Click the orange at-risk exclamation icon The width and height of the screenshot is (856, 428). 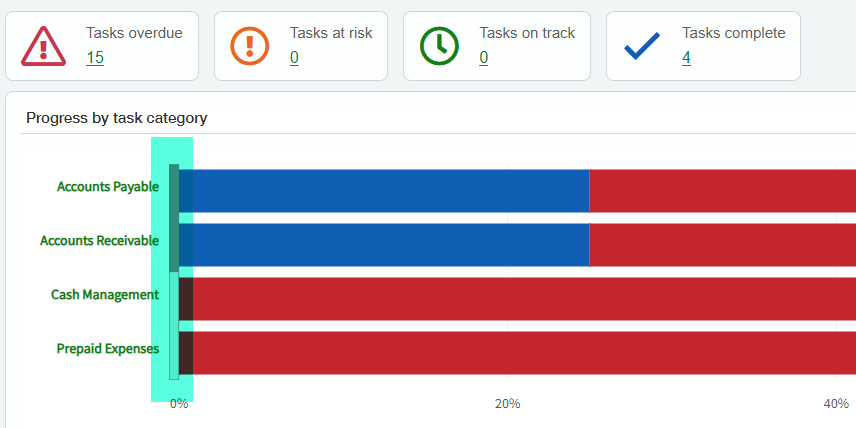pos(249,46)
